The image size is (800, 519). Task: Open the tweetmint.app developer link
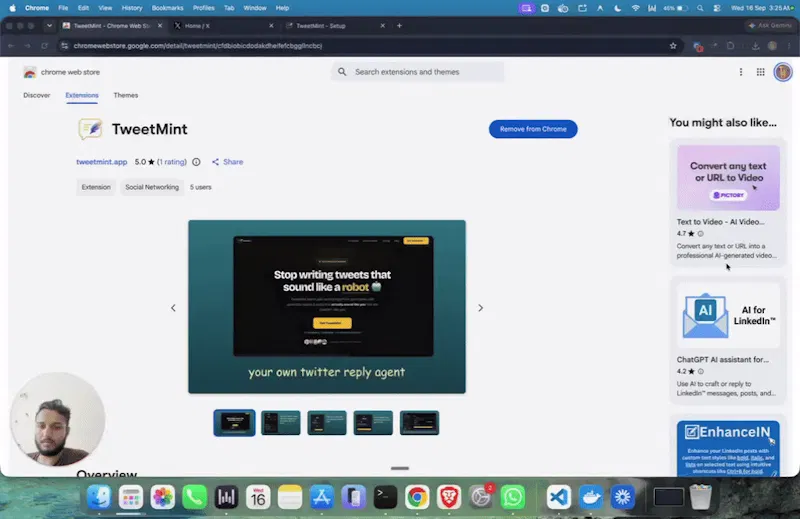(x=102, y=162)
